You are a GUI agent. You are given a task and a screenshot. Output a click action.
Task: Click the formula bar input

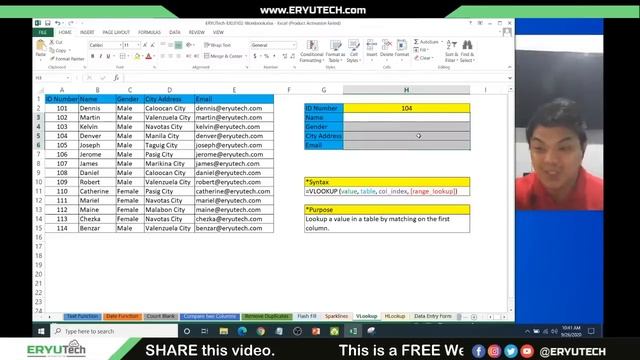pos(314,78)
